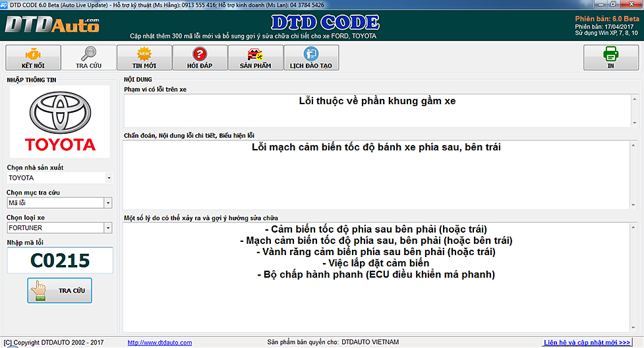Click the DTDAuto.com logo

click(x=52, y=24)
